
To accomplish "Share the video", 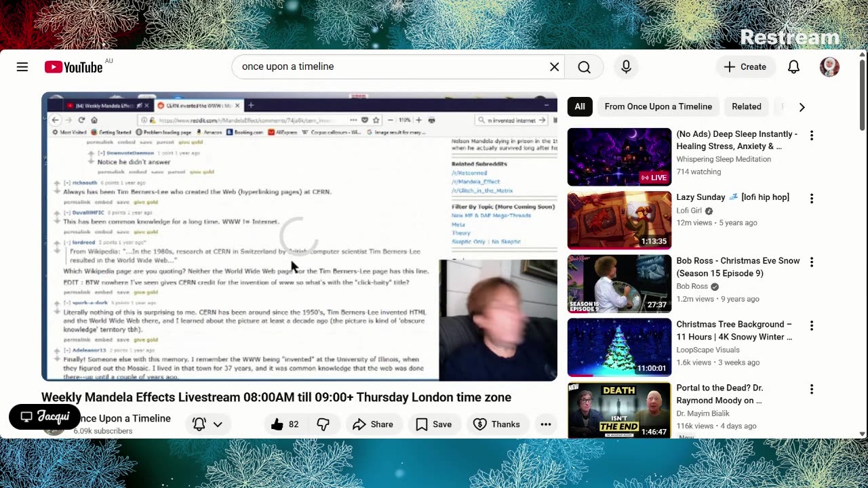I will [373, 424].
